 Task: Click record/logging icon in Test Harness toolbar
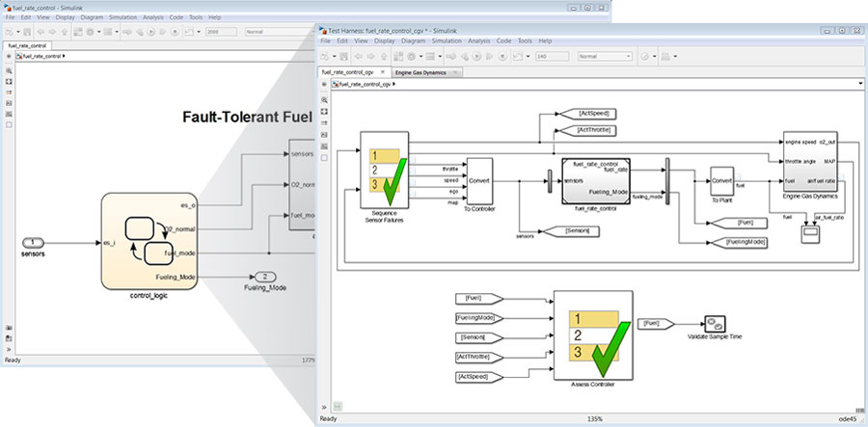518,57
